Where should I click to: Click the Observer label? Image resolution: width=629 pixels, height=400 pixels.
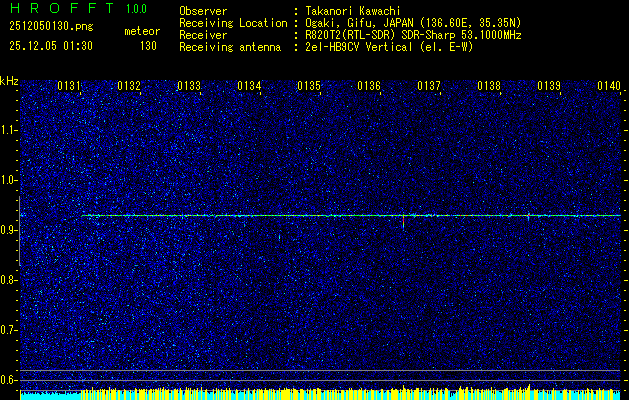(x=203, y=11)
